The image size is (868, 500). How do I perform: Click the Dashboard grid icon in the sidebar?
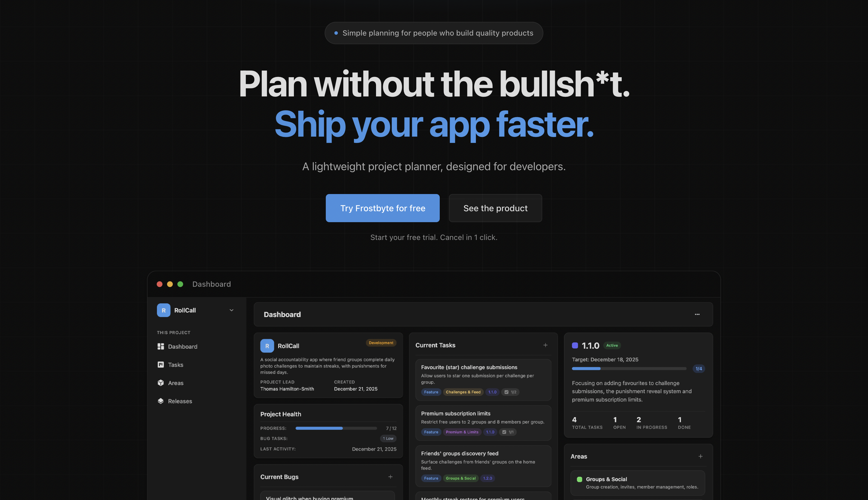click(x=161, y=346)
